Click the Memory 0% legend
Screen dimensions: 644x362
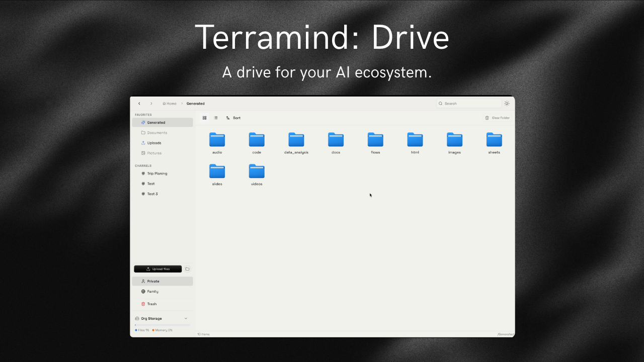[163, 330]
